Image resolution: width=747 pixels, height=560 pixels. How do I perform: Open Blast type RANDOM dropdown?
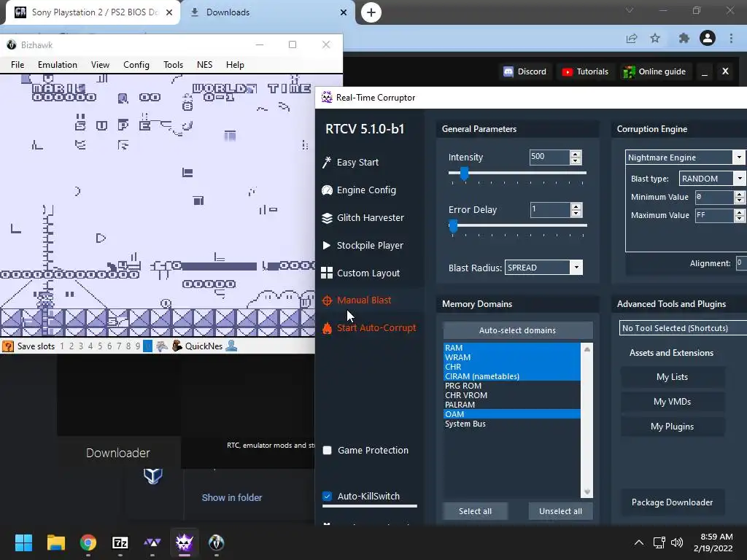tap(740, 179)
